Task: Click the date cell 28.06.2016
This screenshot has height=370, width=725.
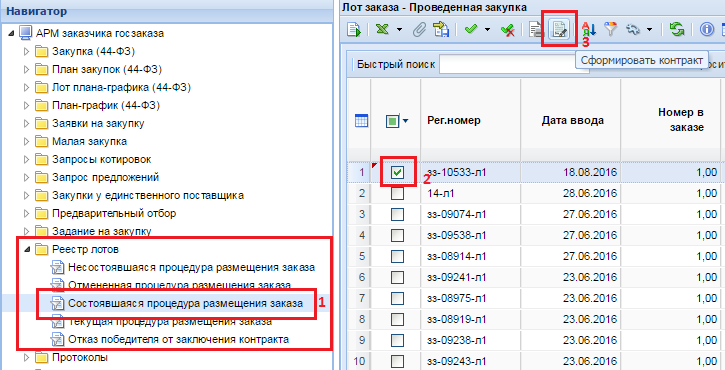Action: click(590, 193)
